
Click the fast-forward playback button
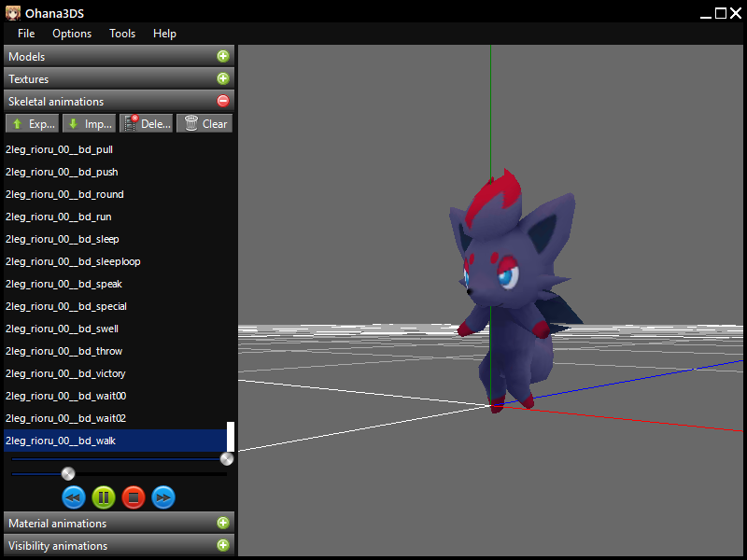coord(163,497)
